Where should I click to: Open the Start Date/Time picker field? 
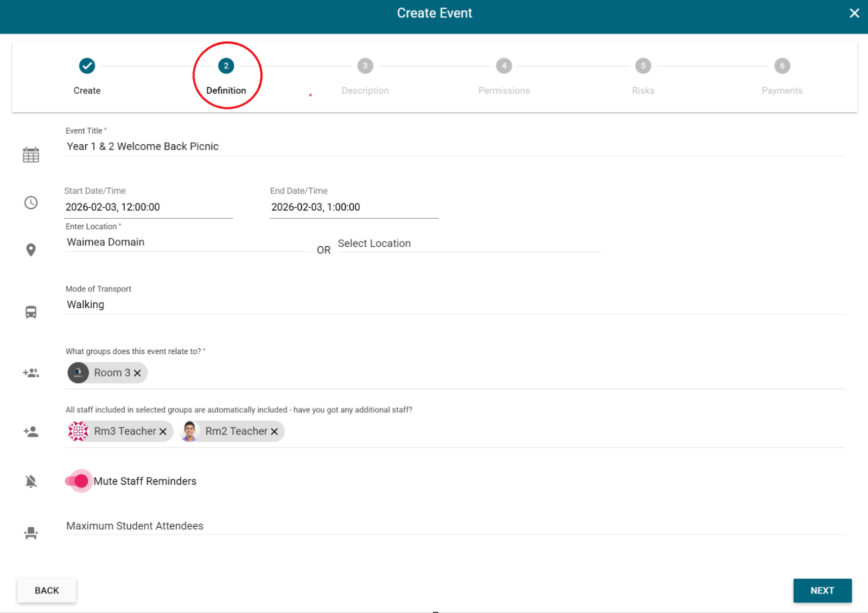148,207
